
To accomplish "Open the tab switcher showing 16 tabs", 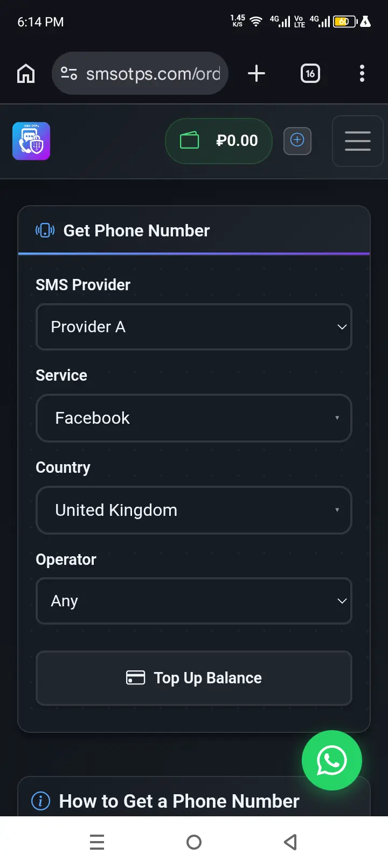I will (x=310, y=73).
